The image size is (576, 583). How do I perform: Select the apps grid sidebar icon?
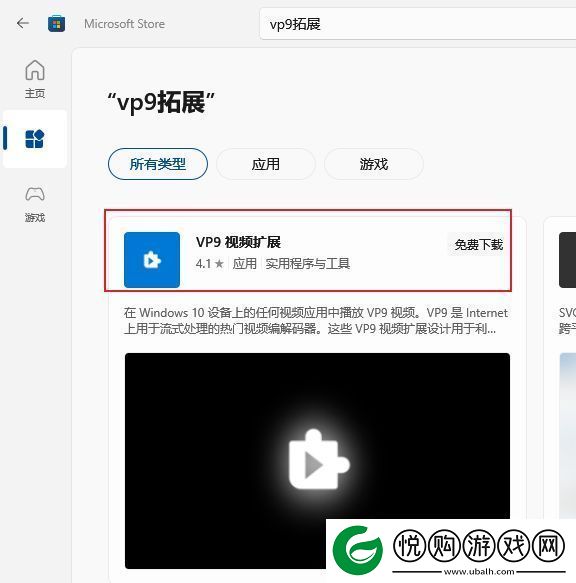click(35, 139)
